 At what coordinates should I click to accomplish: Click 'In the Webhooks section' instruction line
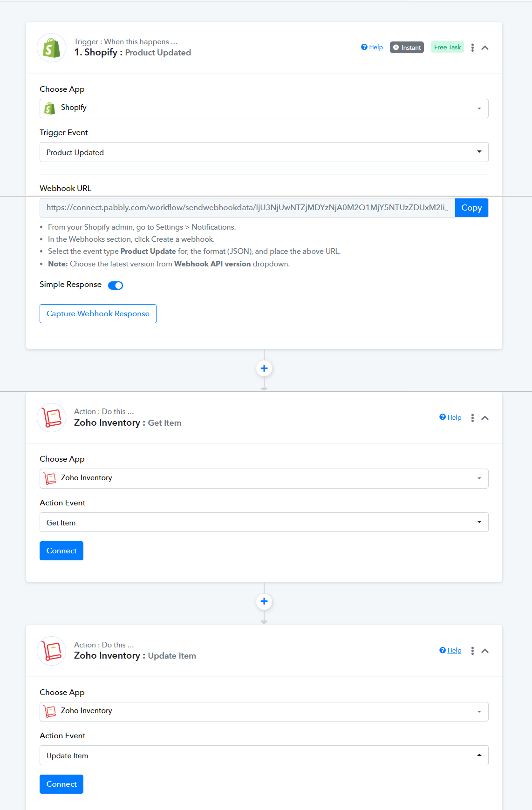click(x=131, y=239)
